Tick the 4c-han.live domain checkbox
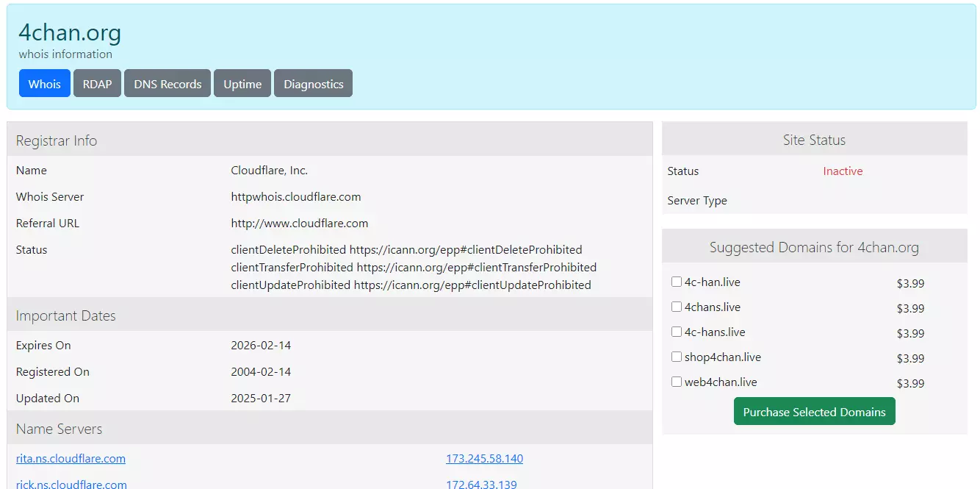The height and width of the screenshot is (489, 980). (677, 282)
